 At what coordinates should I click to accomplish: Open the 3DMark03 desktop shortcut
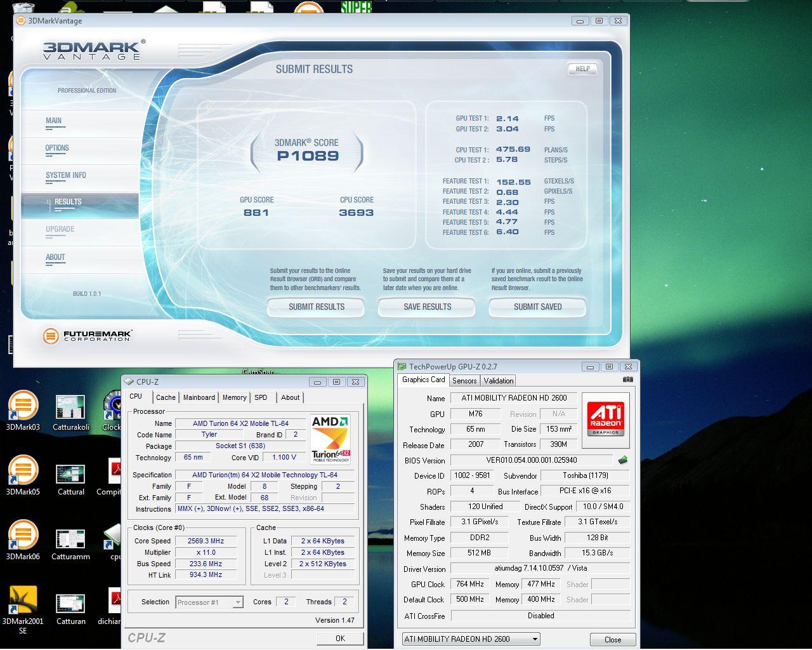[x=23, y=411]
